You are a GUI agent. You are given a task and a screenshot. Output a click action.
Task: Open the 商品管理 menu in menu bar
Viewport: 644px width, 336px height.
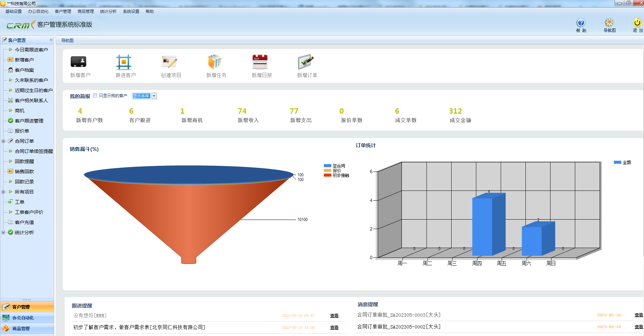[86, 12]
